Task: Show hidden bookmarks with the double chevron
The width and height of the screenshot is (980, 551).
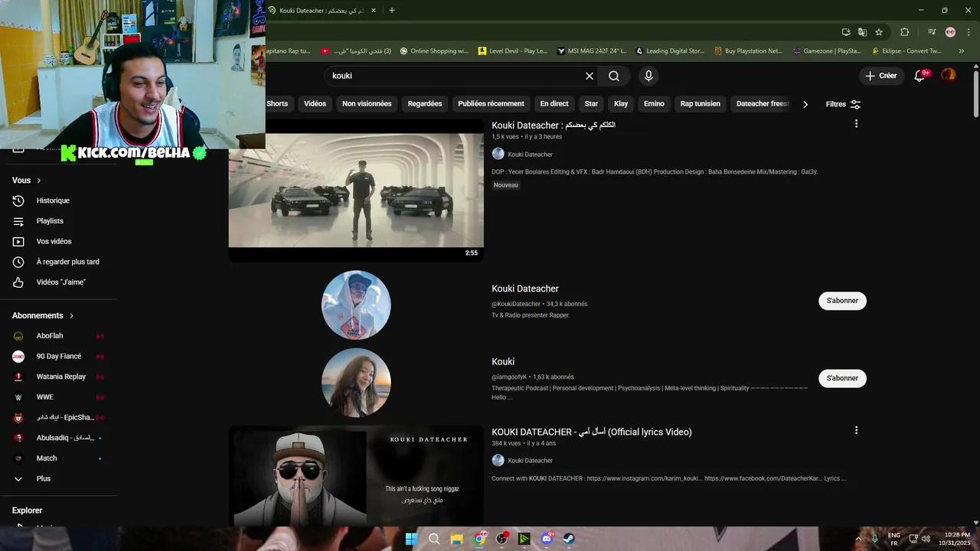Action: tap(962, 51)
